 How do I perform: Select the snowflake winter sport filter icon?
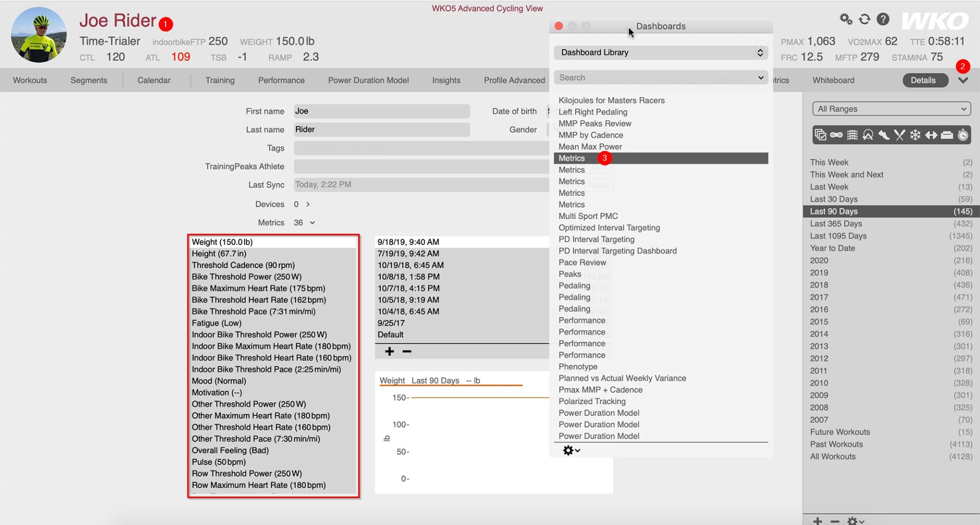[x=915, y=135]
